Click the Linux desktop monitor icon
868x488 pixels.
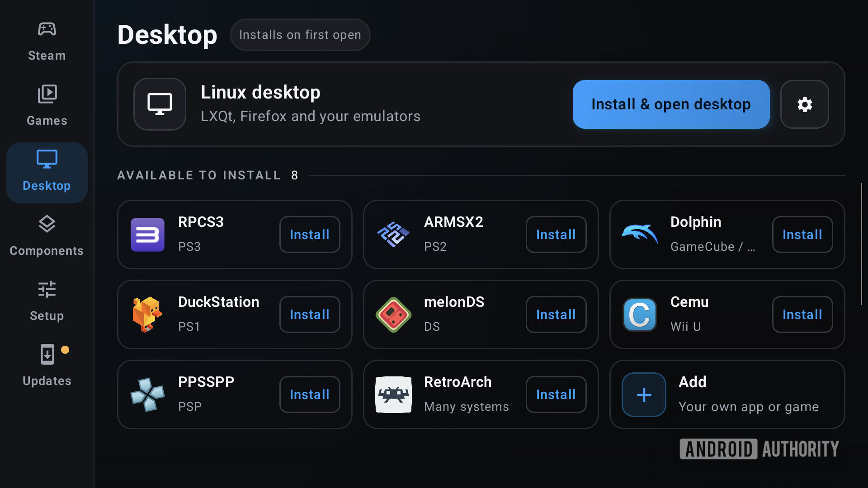(x=160, y=104)
